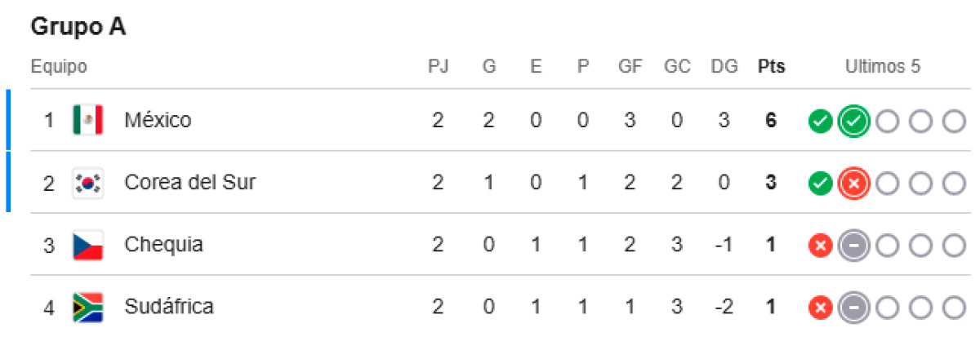
Task: Click the DG column header
Action: point(724,67)
